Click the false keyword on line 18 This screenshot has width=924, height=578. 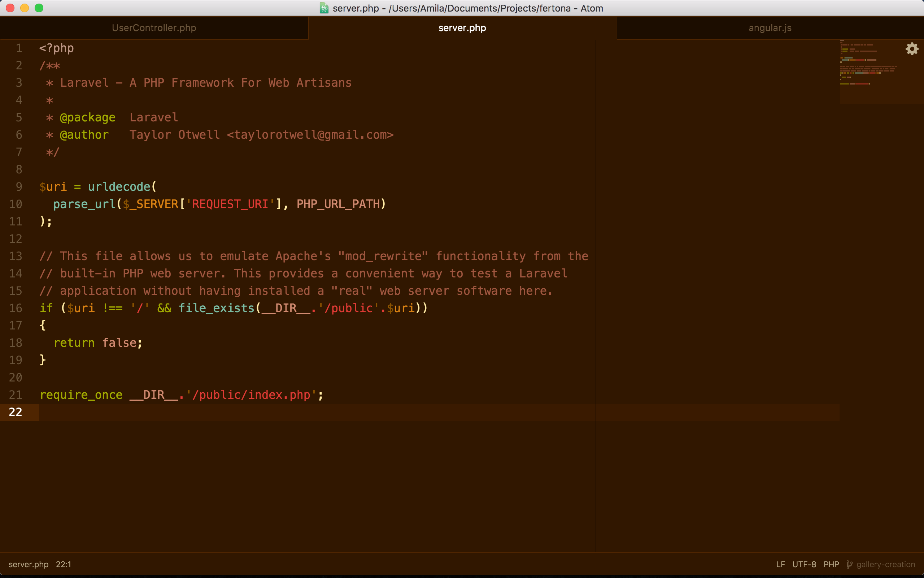coord(119,342)
